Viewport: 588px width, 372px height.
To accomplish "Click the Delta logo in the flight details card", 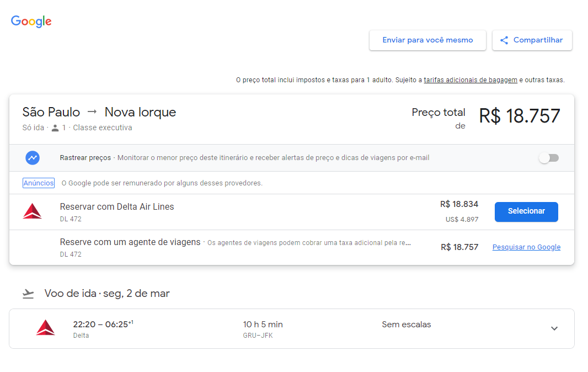I will point(45,327).
